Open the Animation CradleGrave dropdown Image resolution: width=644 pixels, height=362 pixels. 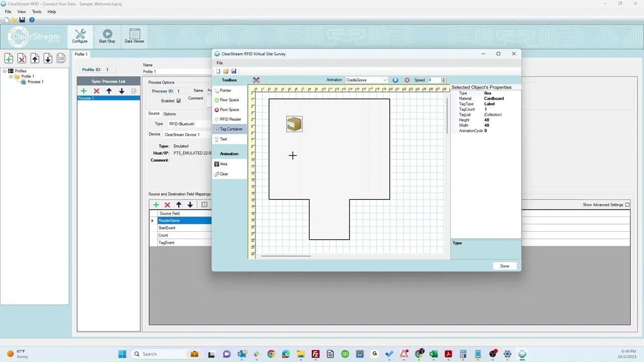[x=366, y=80]
